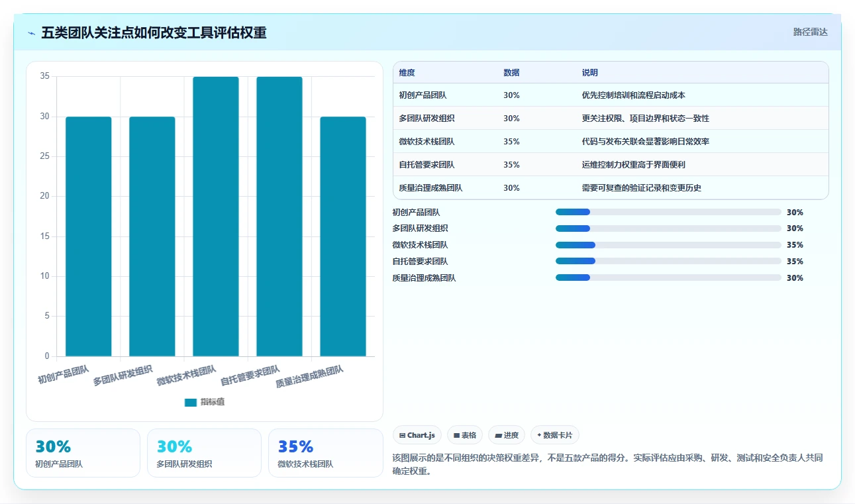Click 自托管要求团队 cell in the table
Screen dimensions: 855x504
coord(427,165)
